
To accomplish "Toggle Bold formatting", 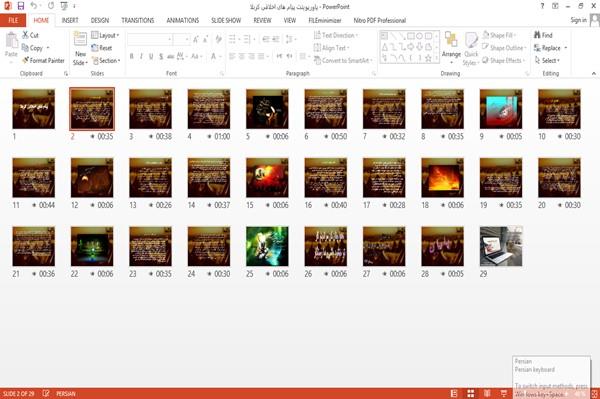I will [x=132, y=57].
